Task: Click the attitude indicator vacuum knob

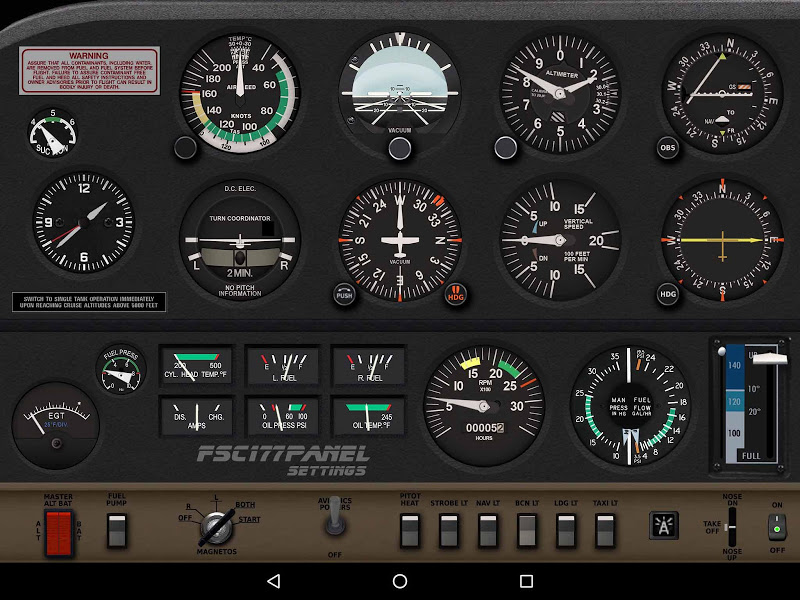Action: coord(399,149)
